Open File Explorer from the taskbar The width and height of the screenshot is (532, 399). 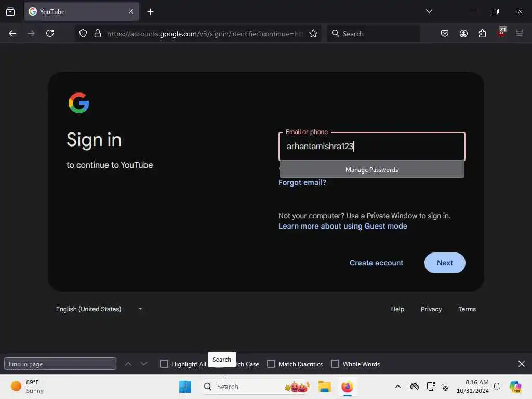[x=324, y=387]
